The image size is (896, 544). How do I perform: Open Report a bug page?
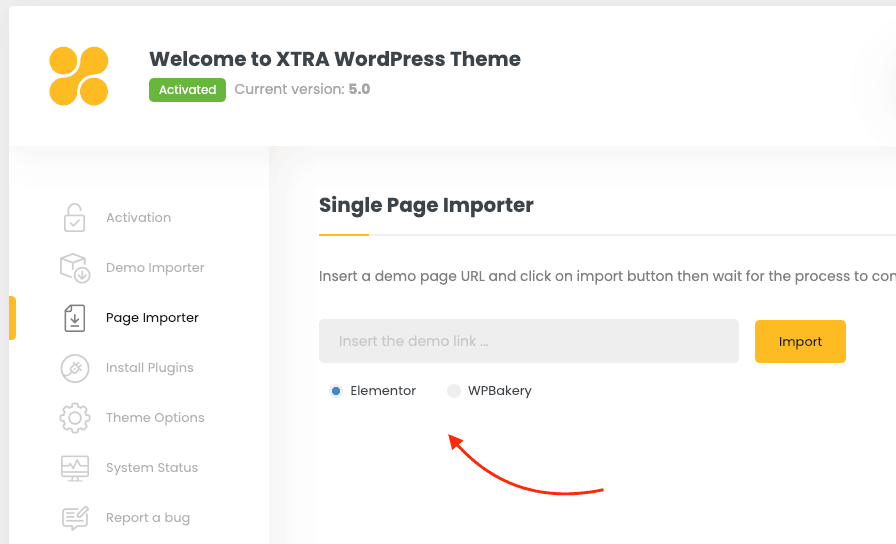click(148, 518)
